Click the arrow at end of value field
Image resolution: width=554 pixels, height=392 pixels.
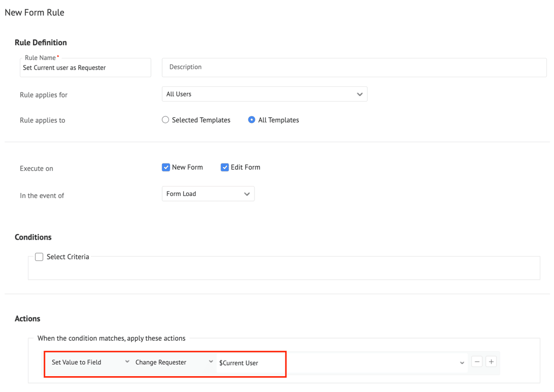(462, 363)
